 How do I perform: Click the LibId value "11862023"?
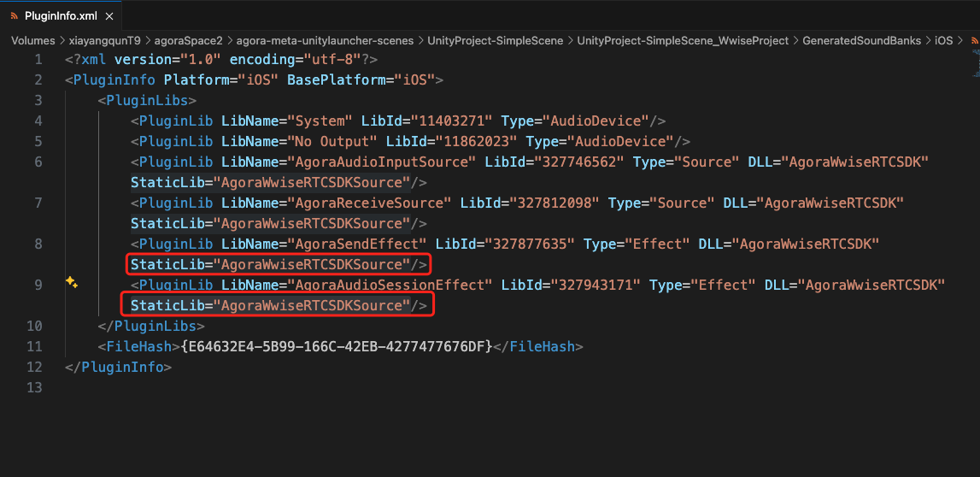(476, 141)
